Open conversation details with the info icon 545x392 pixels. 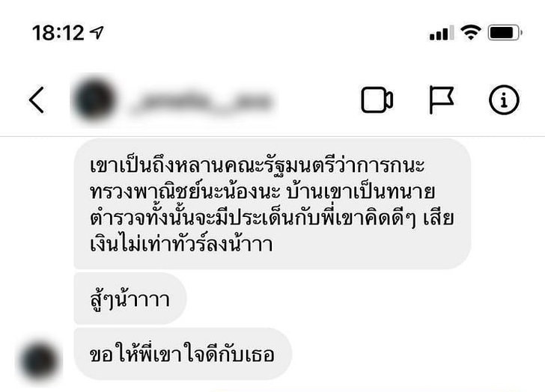(x=504, y=100)
